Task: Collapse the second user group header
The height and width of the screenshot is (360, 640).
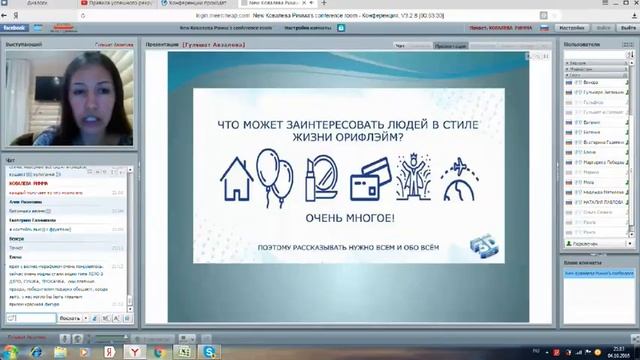Action: (596, 69)
